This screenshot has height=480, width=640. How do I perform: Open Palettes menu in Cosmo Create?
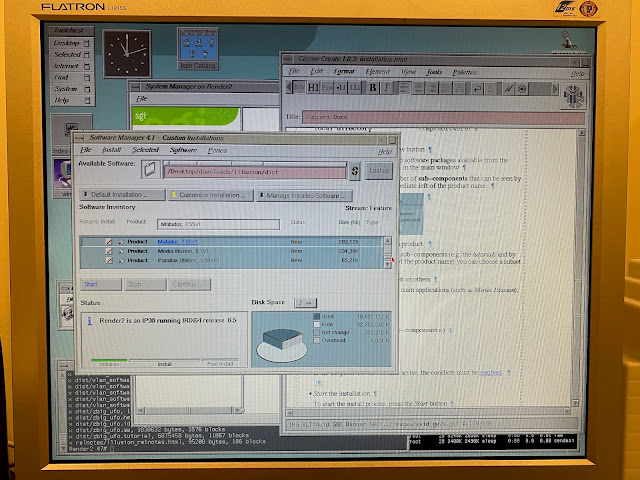click(x=464, y=72)
